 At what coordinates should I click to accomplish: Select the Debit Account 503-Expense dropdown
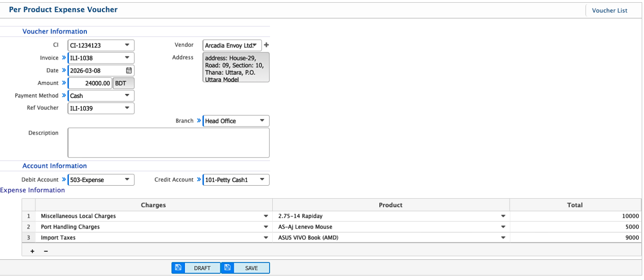tap(127, 180)
